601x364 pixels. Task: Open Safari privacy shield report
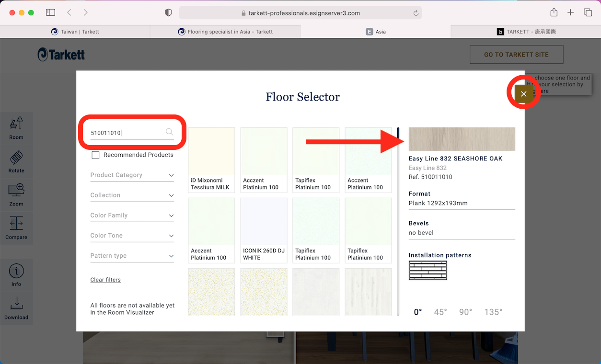coord(168,13)
